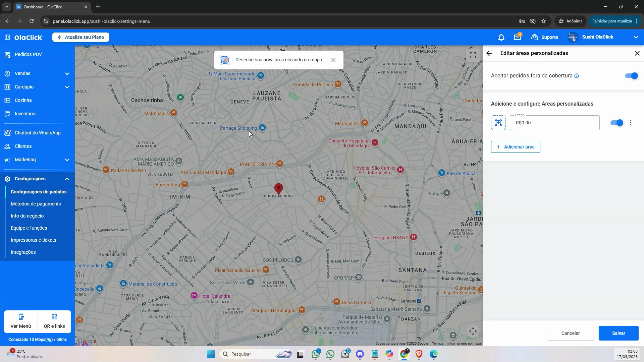Dismiss the Desenhe sua nova área message
Screen dimensions: 644x362
pyautogui.click(x=333, y=60)
